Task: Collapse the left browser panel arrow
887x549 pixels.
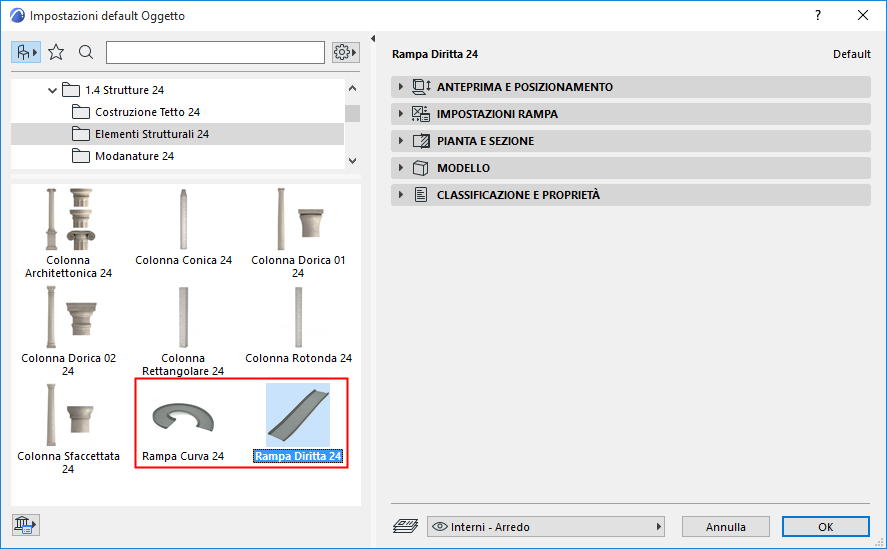Action: pos(373,38)
